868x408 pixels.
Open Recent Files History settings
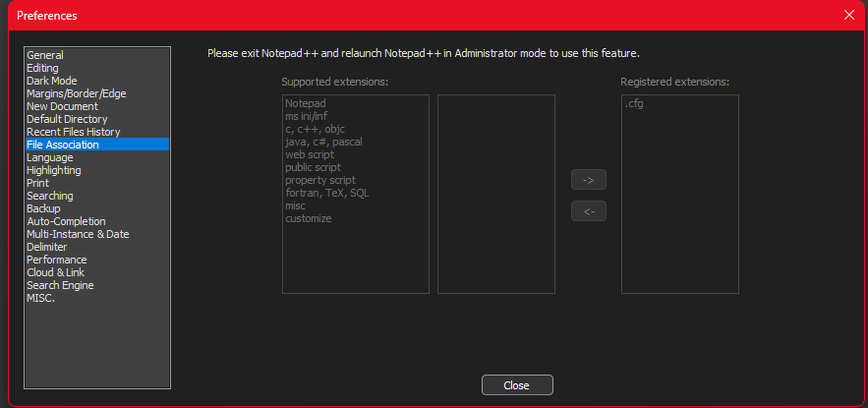pyautogui.click(x=97, y=132)
